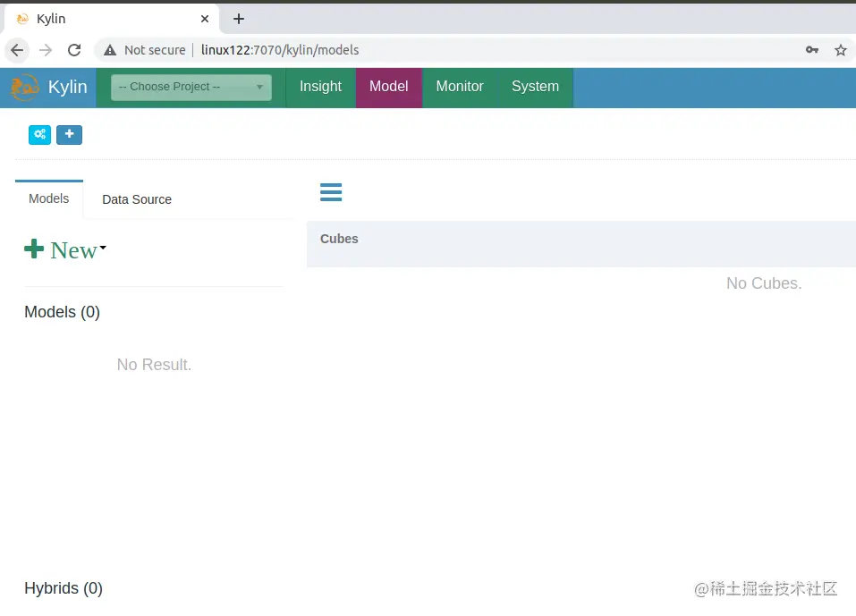Open the Monitor page

click(460, 88)
